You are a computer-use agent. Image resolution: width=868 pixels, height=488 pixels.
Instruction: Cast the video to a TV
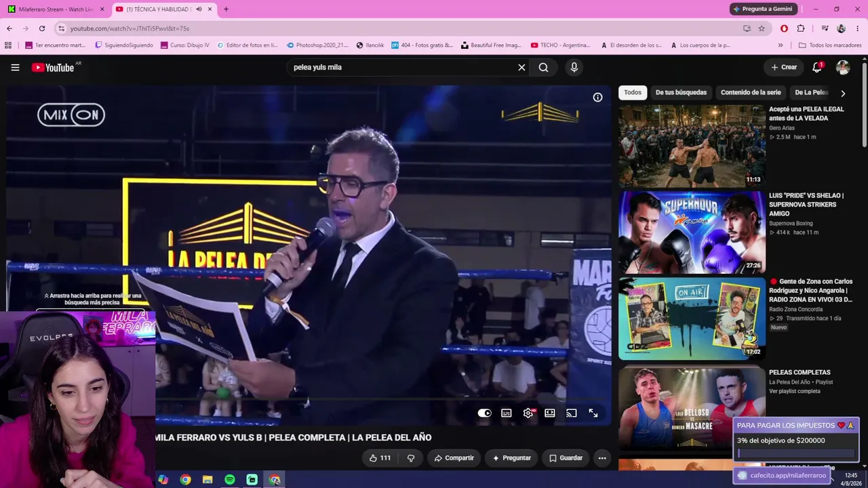(x=571, y=413)
